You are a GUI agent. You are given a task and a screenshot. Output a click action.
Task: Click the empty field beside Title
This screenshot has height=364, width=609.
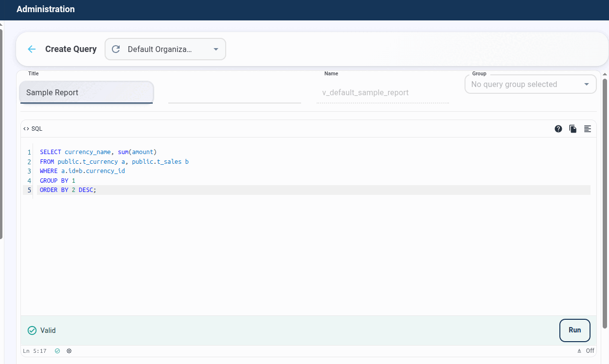pos(234,92)
